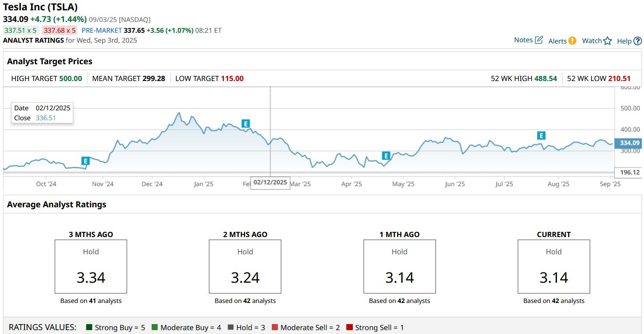Open the Notes link
Screen dimensions: 644x334
(523, 40)
